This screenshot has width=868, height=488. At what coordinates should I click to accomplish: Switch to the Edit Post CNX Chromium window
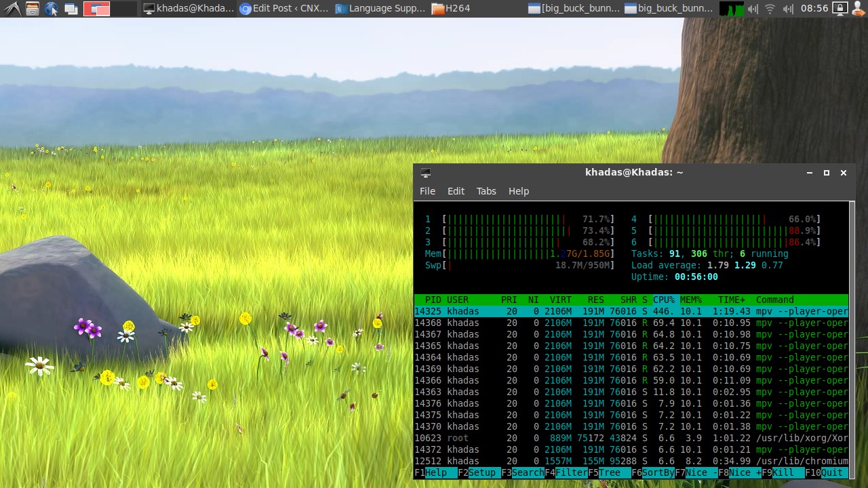coord(284,9)
